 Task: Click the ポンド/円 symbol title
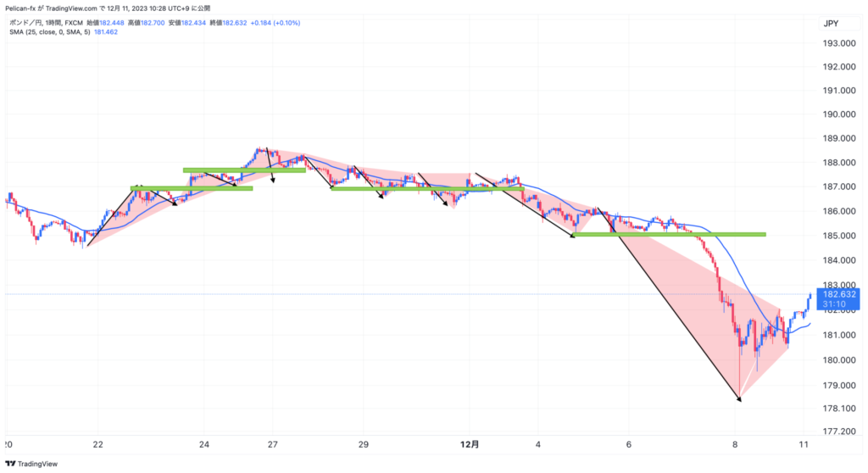pyautogui.click(x=25, y=23)
